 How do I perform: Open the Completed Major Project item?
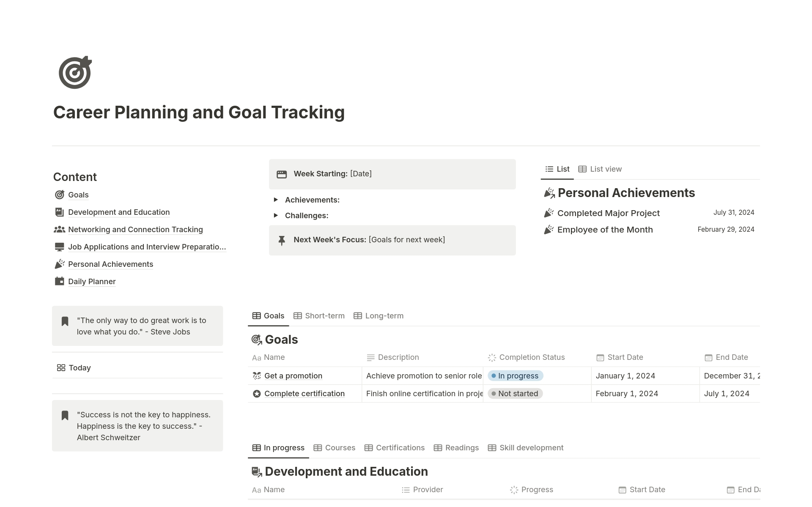coord(608,213)
